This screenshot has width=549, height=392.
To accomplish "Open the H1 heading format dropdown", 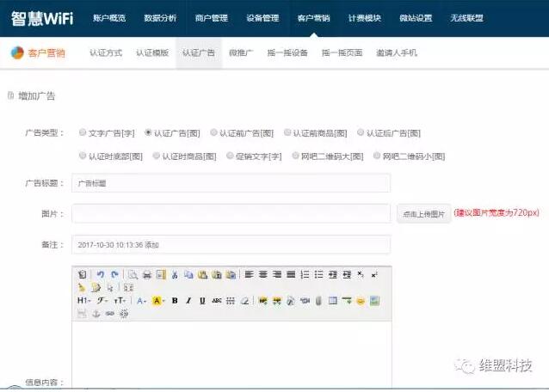I will (84, 301).
